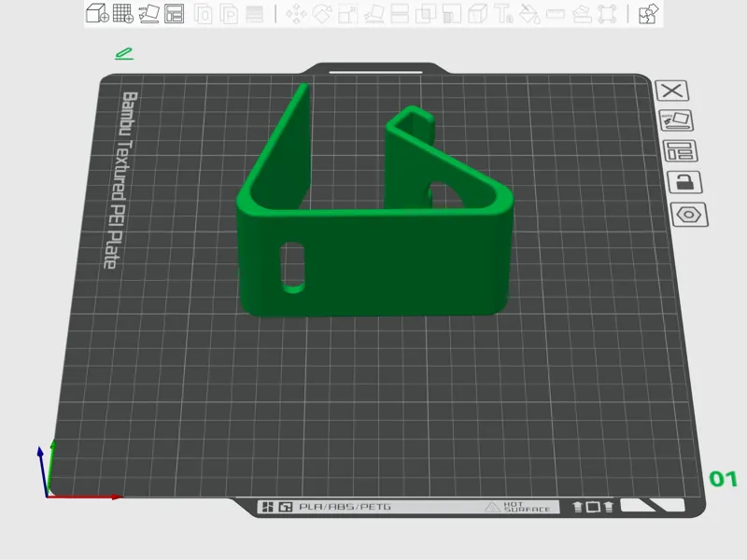Add a new plate with grid-plus icon
The width and height of the screenshot is (747, 560).
tap(122, 13)
